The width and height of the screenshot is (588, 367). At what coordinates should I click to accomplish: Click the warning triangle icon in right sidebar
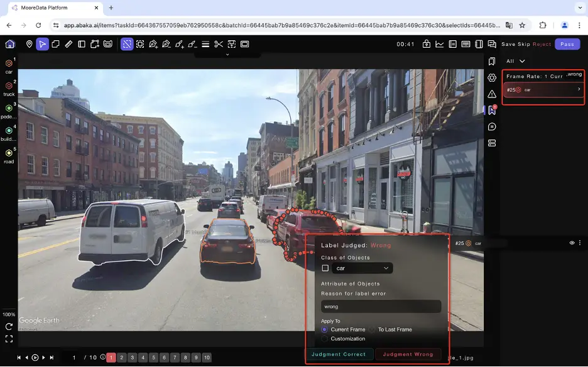(x=492, y=94)
